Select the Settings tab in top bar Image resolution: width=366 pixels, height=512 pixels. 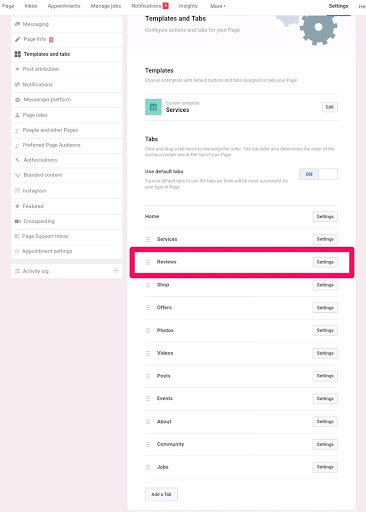pos(338,6)
